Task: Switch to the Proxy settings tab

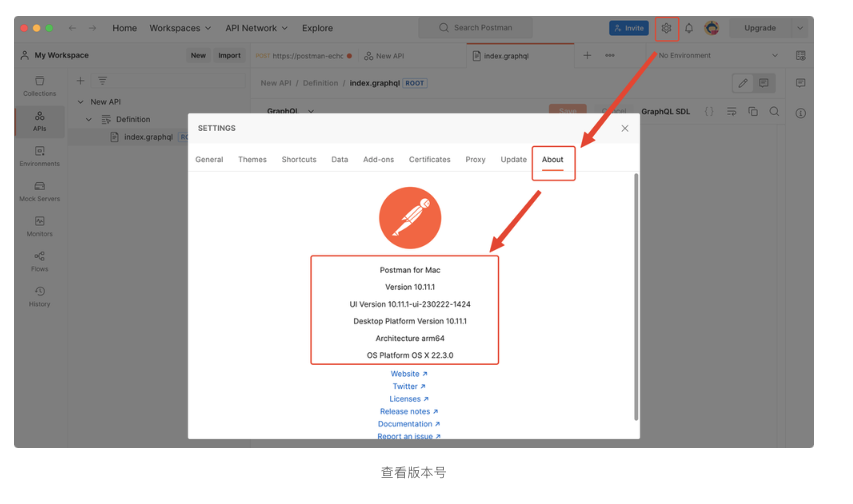Action: 475,159
